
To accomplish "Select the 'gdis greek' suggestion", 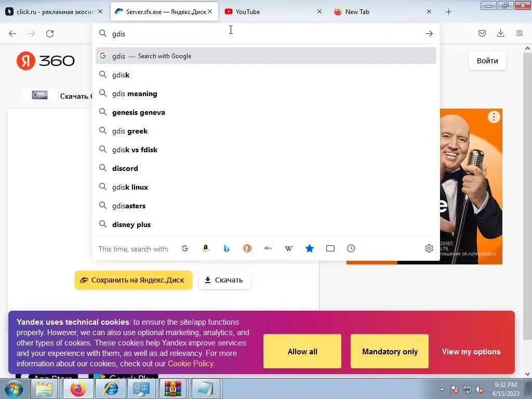I will click(266, 130).
